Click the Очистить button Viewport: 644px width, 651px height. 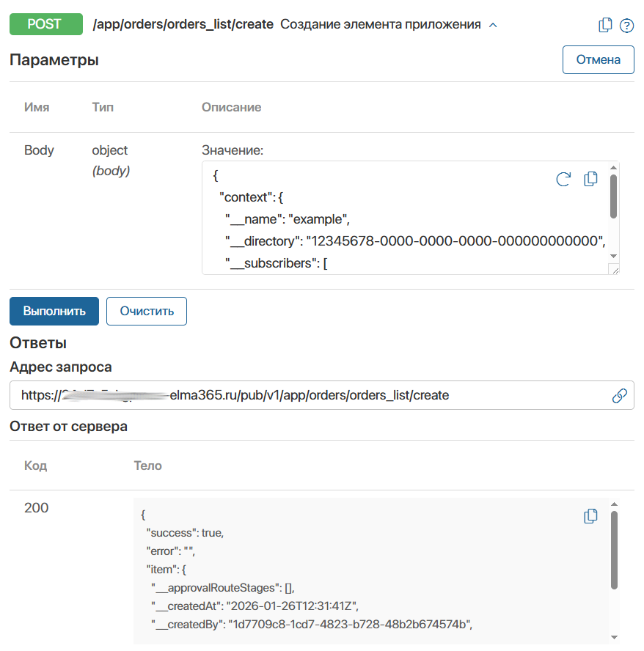(x=147, y=311)
